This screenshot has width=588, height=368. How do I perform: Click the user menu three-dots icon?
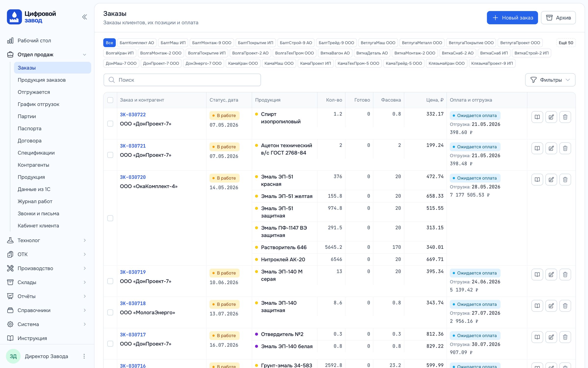(84, 356)
